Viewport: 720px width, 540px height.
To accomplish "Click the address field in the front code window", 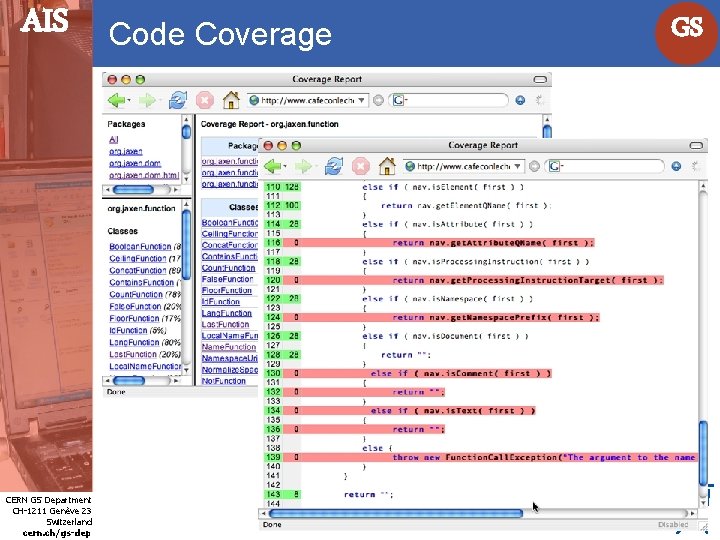I will tap(463, 166).
